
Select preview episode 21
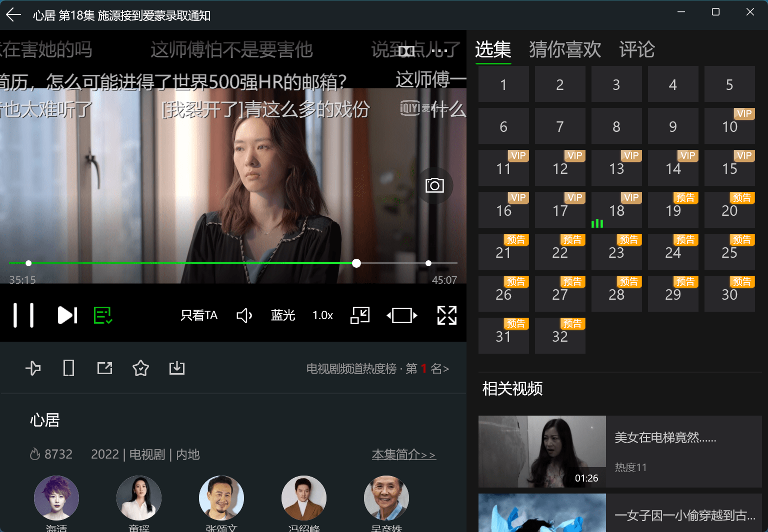[503, 252]
